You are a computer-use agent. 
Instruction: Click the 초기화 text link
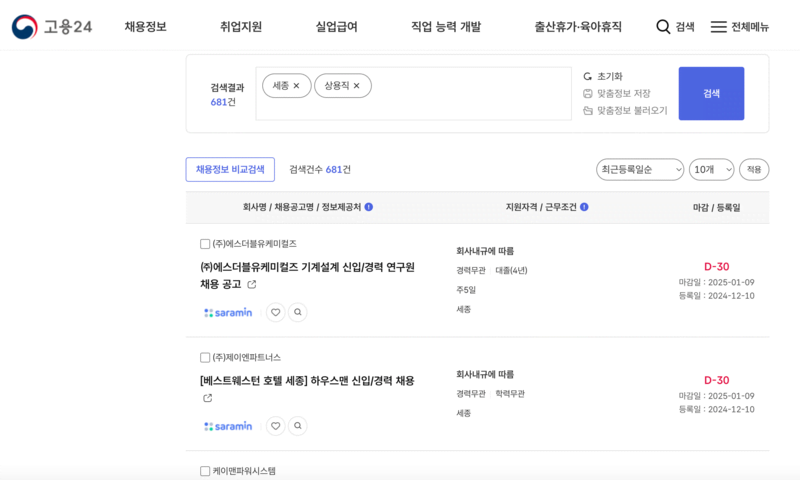[610, 77]
